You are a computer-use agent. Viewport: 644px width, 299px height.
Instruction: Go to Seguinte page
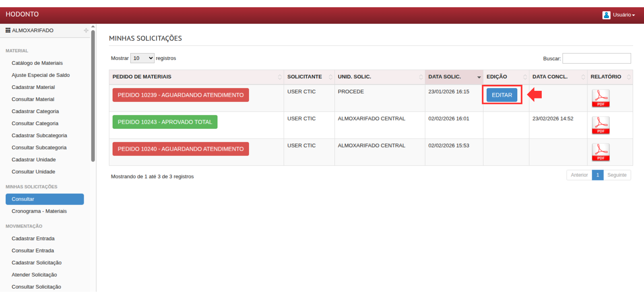click(617, 175)
